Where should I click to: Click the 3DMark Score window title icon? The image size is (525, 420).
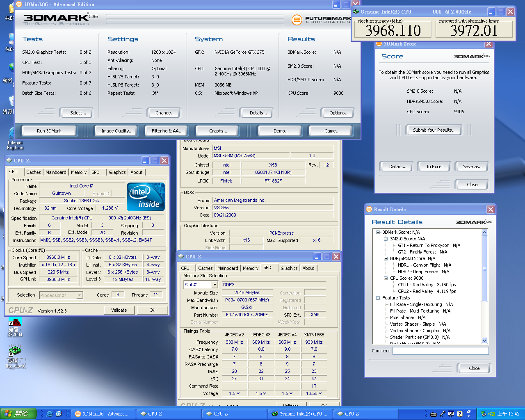click(x=379, y=43)
